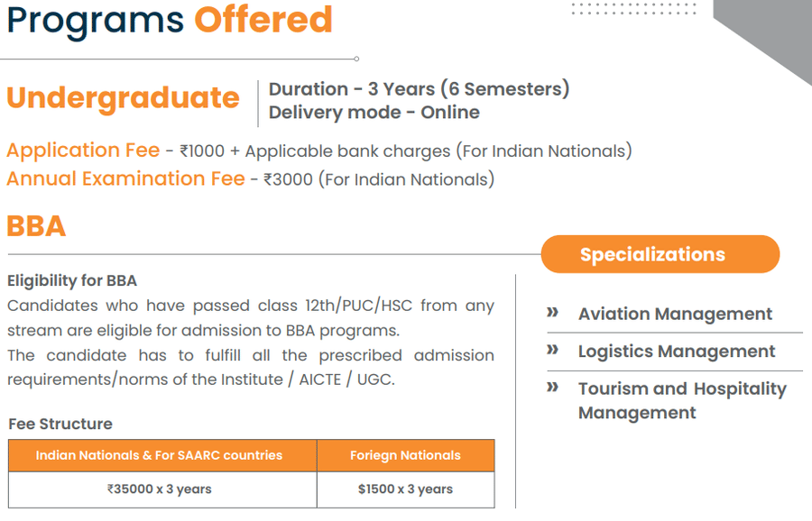Click the dotted pattern decoration at top
The width and height of the screenshot is (812, 521).
631,8
